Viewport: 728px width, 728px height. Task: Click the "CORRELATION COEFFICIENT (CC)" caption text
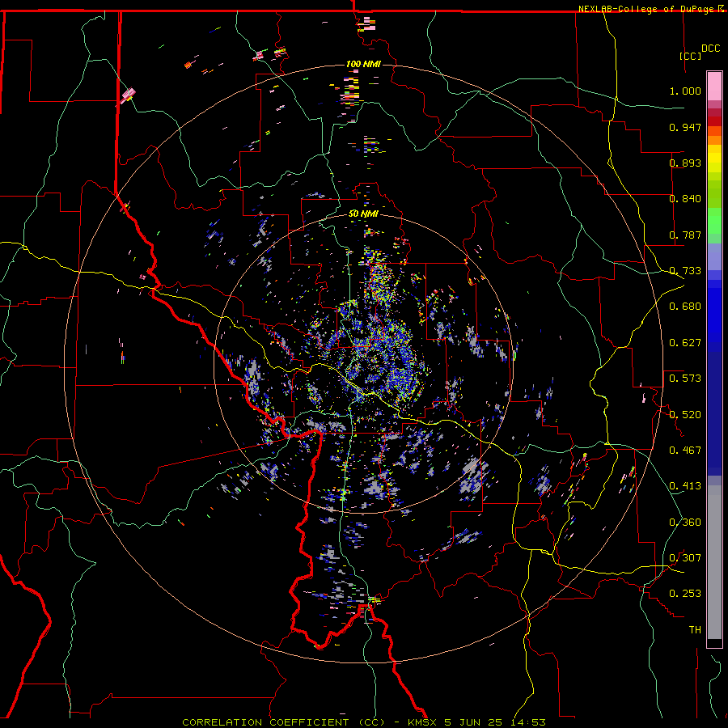[283, 722]
